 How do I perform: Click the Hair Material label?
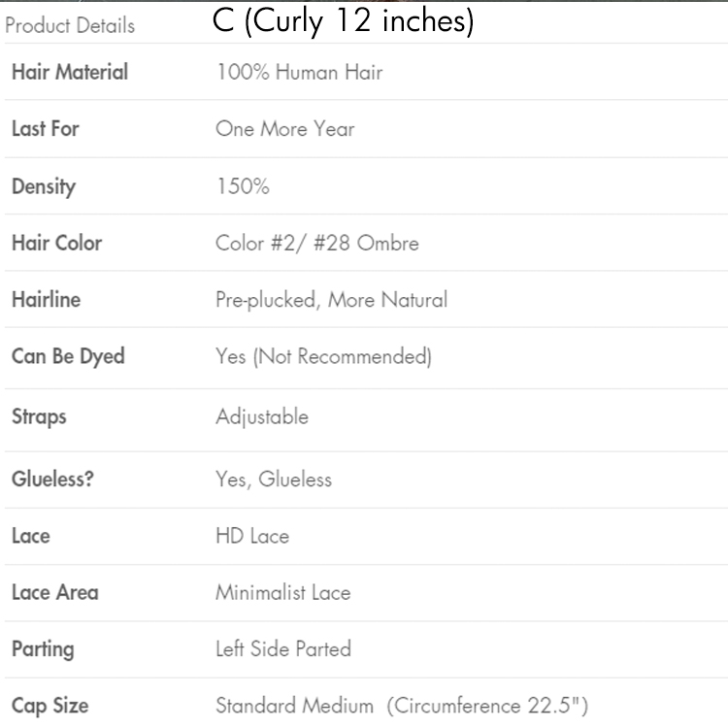[x=70, y=72]
